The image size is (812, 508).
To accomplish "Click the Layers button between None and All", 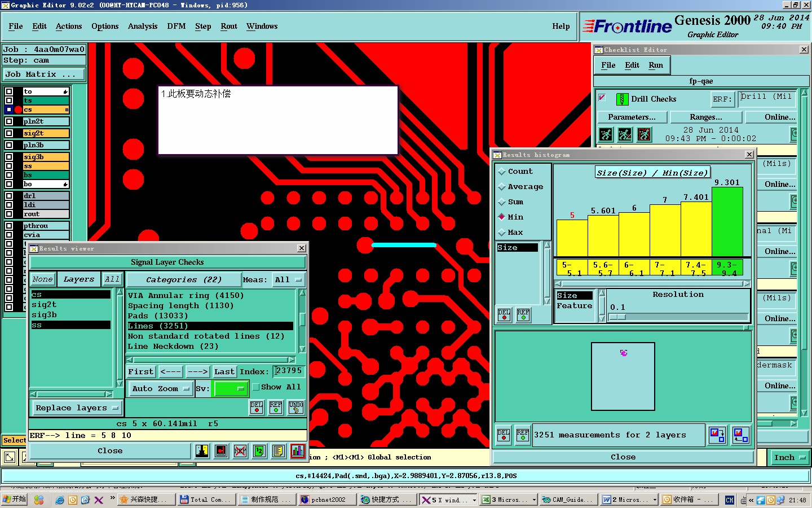I will pos(79,279).
